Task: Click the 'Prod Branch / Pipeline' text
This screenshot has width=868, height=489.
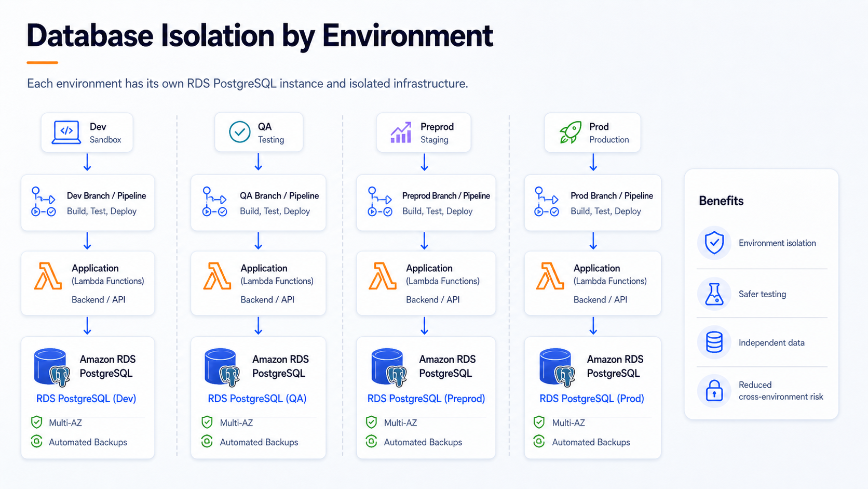Action: (612, 196)
